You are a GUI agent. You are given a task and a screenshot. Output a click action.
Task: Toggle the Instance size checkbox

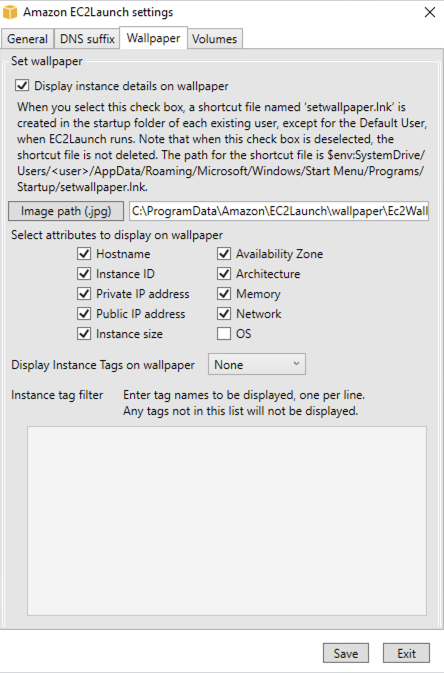[84, 334]
